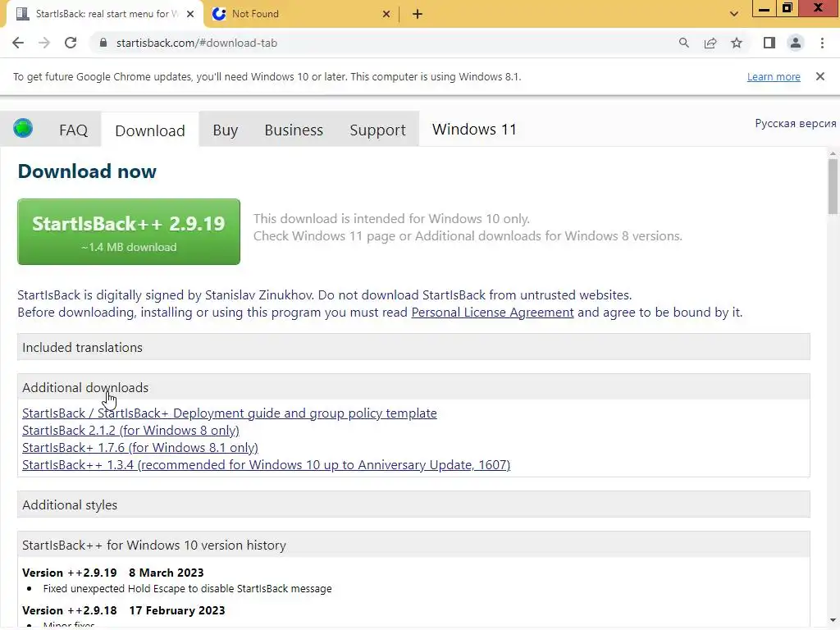The width and height of the screenshot is (840, 630).
Task: Click the address bar URL field
Action: tap(386, 43)
